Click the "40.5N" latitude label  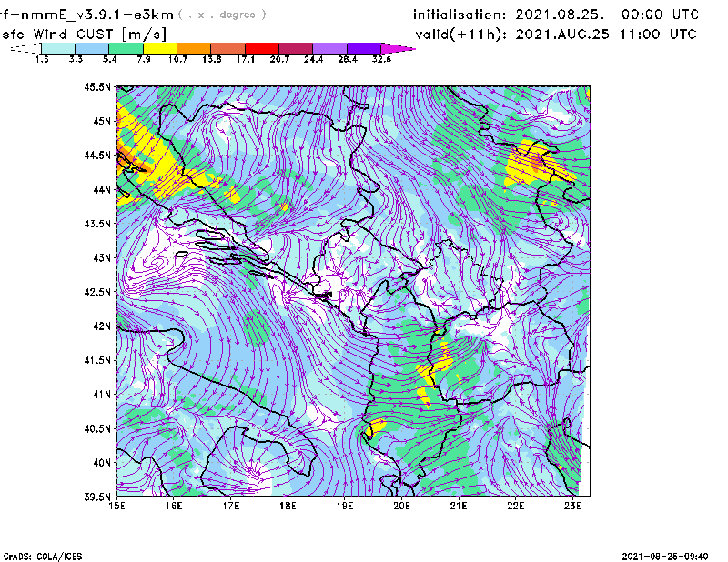tap(97, 428)
